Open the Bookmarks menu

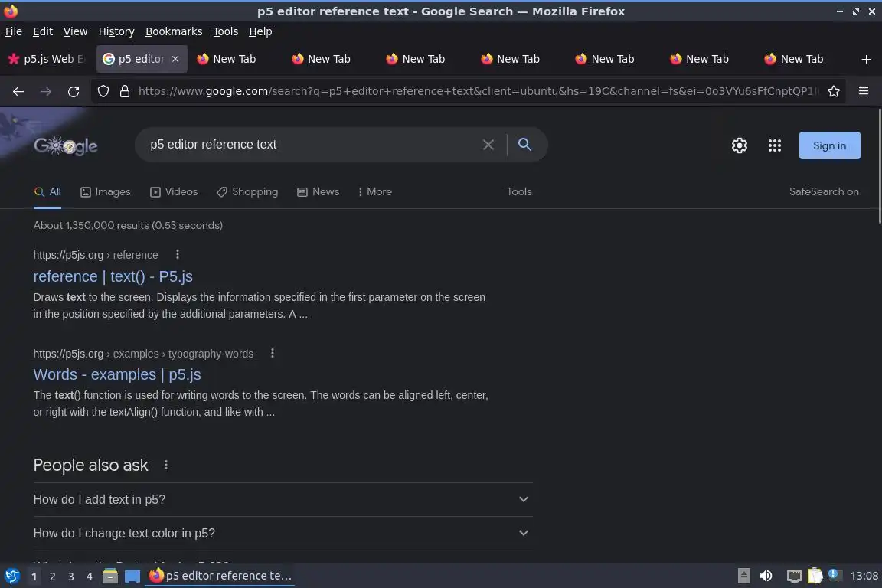(174, 31)
